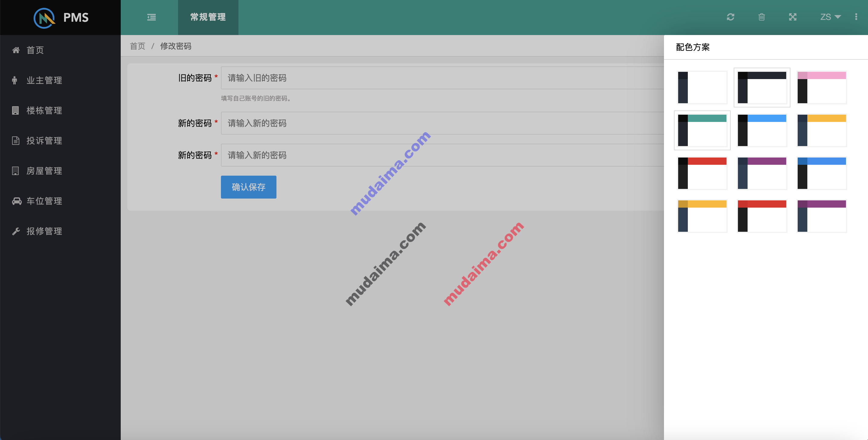Select the teal green header theme
This screenshot has width=868, height=440.
coord(702,130)
